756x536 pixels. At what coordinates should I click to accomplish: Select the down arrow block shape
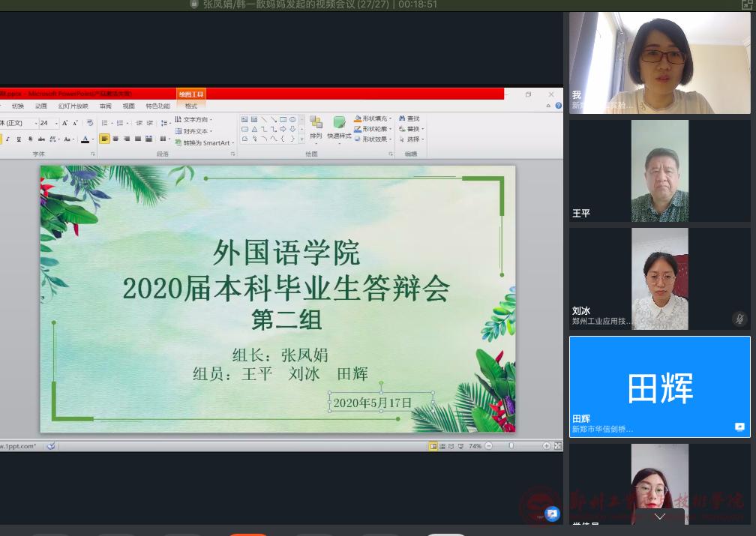tap(292, 129)
